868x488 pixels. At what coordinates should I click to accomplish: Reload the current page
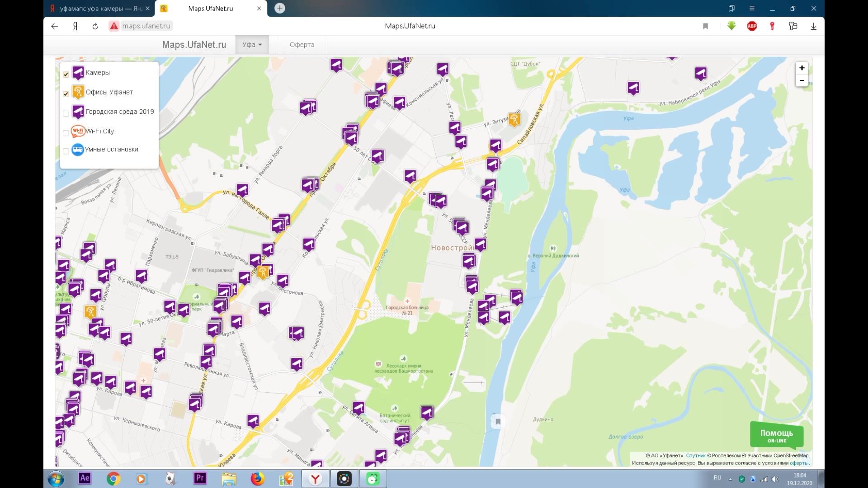[95, 26]
